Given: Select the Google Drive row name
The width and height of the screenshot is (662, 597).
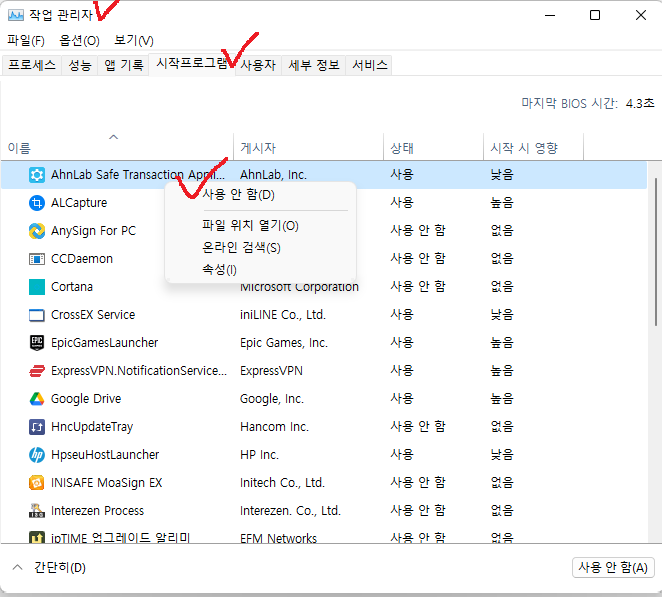Looking at the screenshot, I should [x=86, y=399].
